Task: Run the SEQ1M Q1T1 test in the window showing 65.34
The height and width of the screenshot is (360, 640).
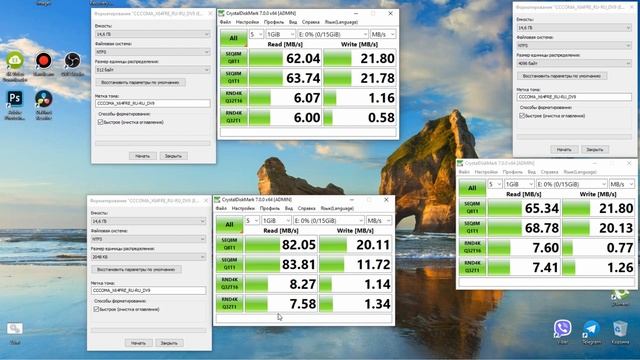Action: [x=472, y=227]
